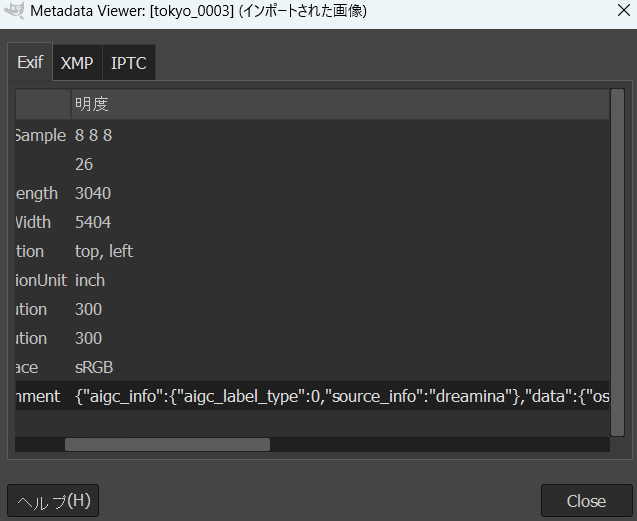Open the IPTC tab
637x521 pixels.
pyautogui.click(x=129, y=63)
